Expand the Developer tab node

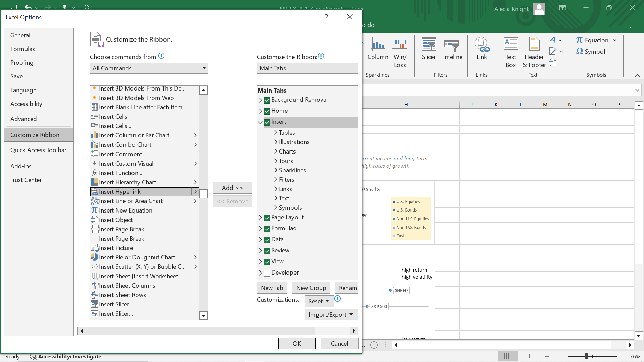(x=260, y=273)
